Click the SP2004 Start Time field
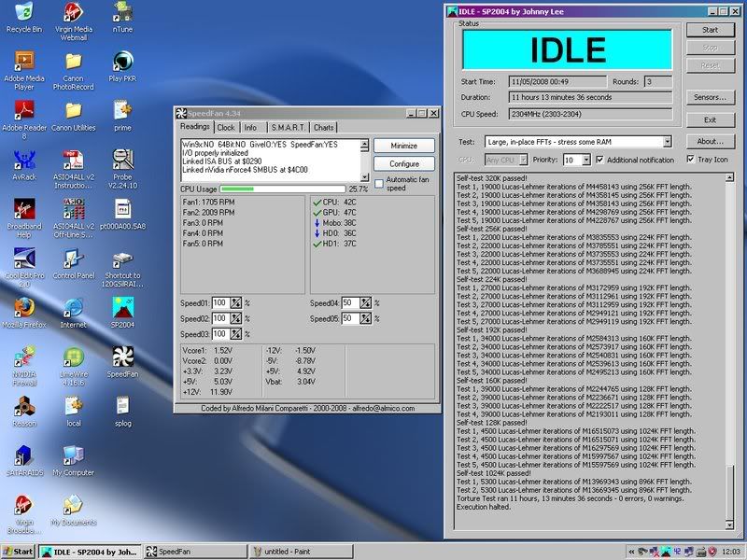 click(x=557, y=81)
